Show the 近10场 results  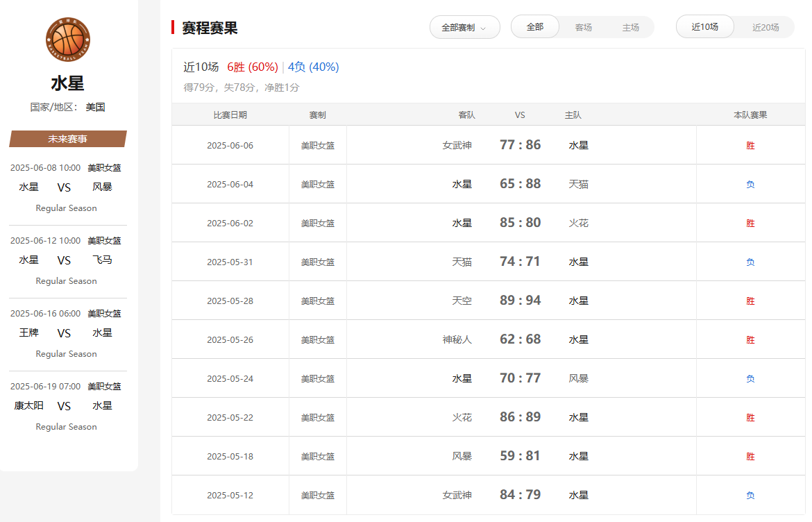[x=704, y=27]
